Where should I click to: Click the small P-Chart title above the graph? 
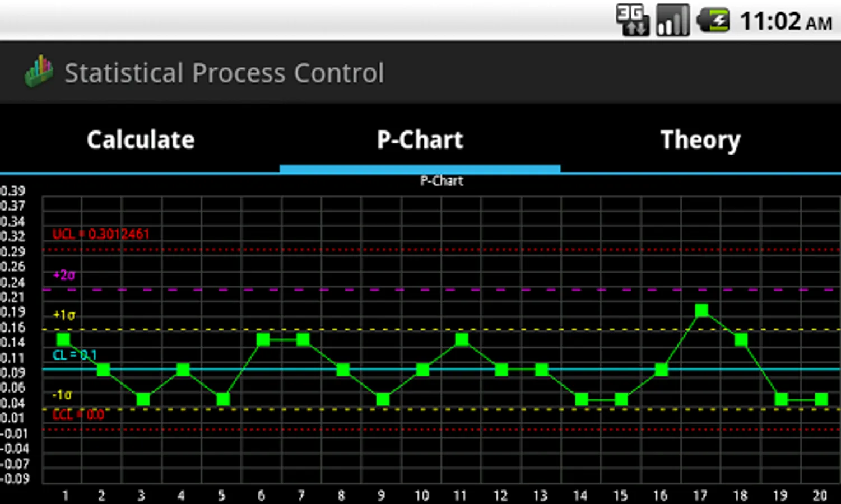442,181
